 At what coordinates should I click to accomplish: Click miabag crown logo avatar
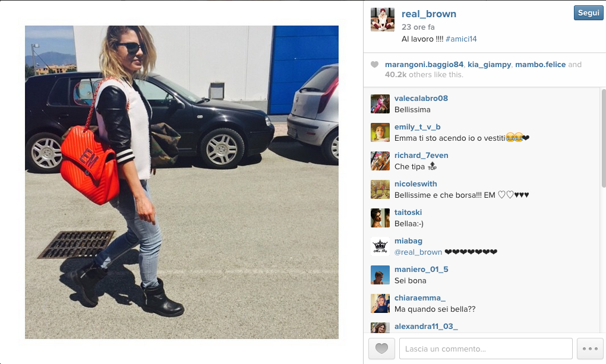380,246
